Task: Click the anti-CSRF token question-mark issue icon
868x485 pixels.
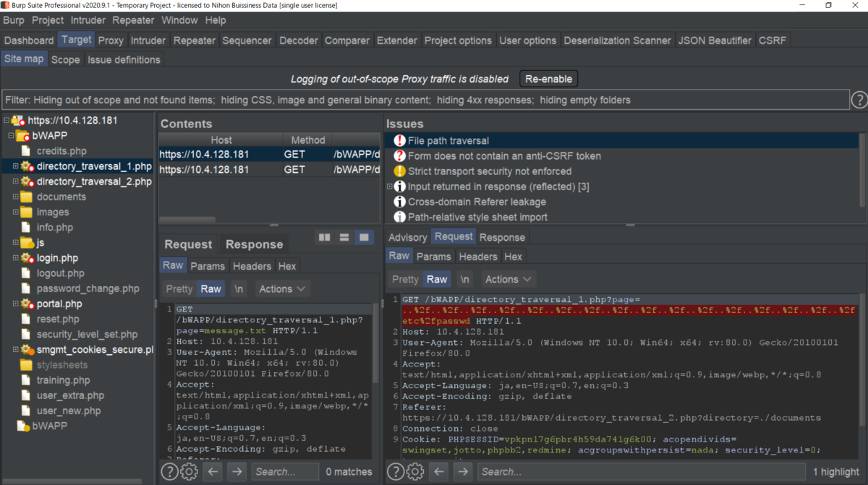Action: tap(399, 156)
